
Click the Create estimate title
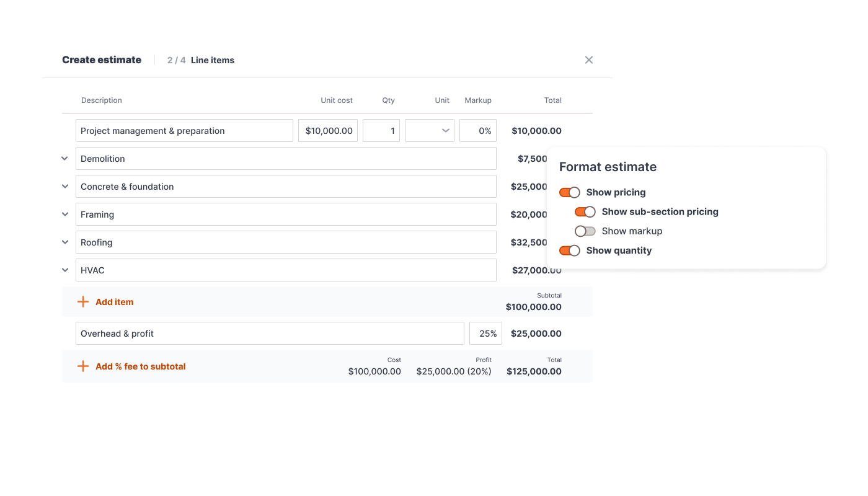click(102, 60)
